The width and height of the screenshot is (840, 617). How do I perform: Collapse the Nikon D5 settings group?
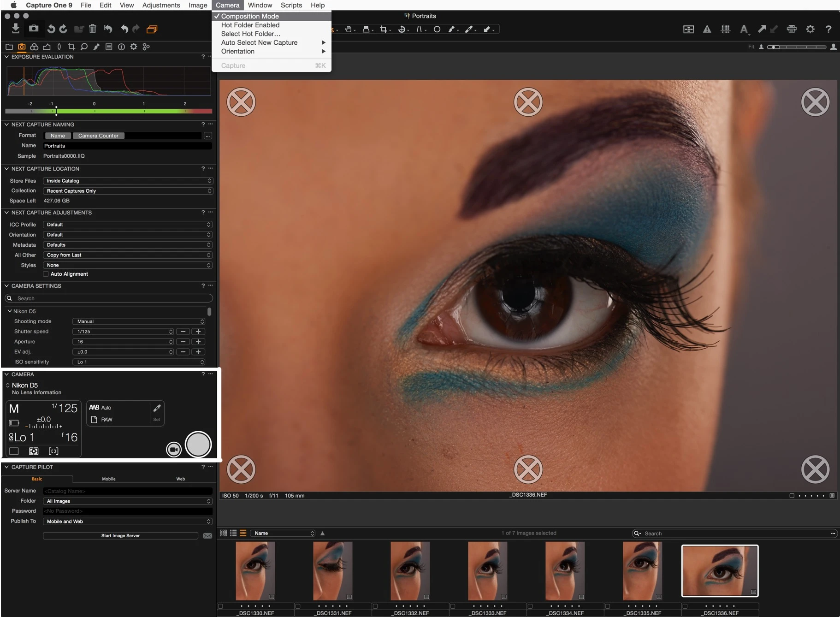tap(10, 311)
